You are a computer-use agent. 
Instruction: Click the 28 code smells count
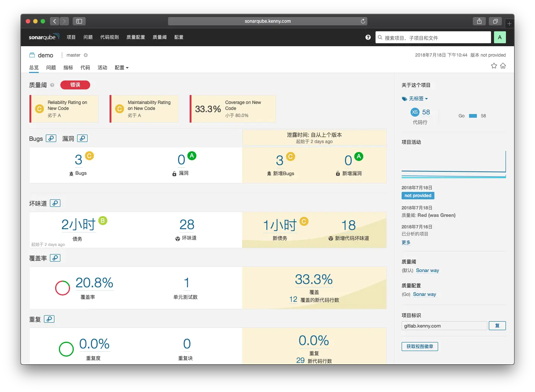[x=187, y=225]
